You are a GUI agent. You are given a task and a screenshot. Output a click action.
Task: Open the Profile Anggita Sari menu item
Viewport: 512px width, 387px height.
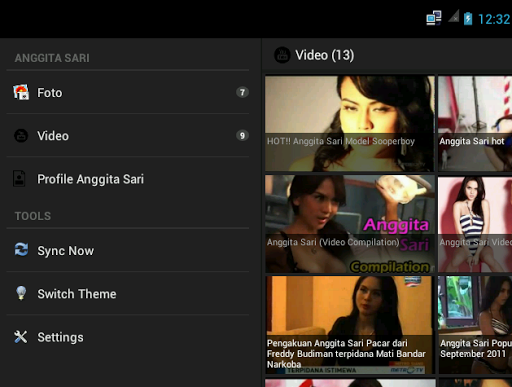click(128, 179)
